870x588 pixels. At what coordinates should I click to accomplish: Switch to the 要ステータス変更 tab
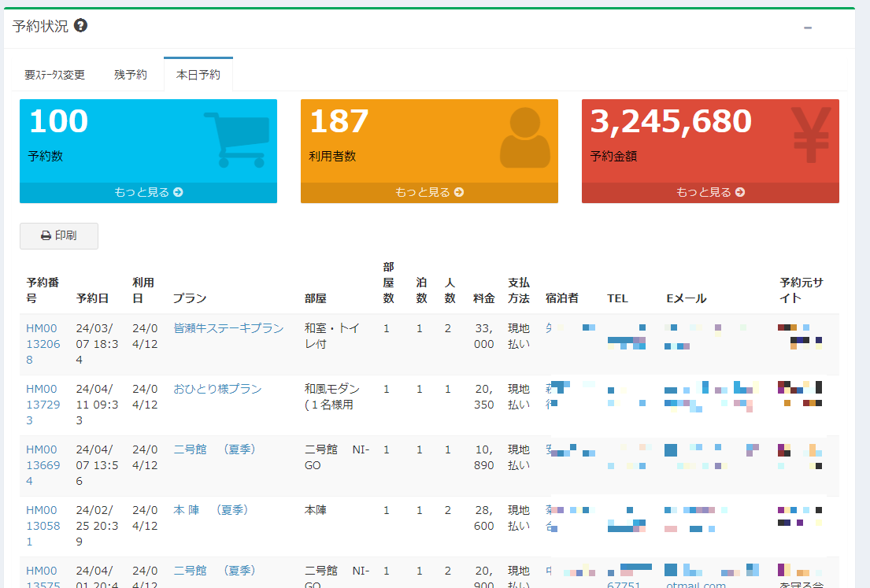(x=54, y=75)
